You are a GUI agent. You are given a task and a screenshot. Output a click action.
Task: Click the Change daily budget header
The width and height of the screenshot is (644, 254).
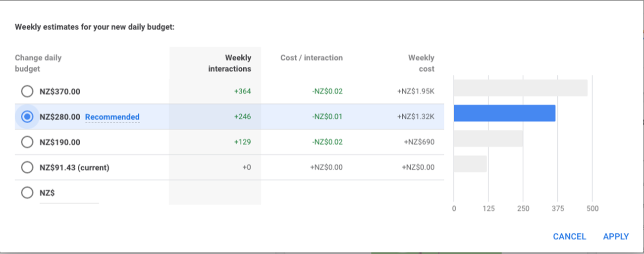tap(38, 63)
